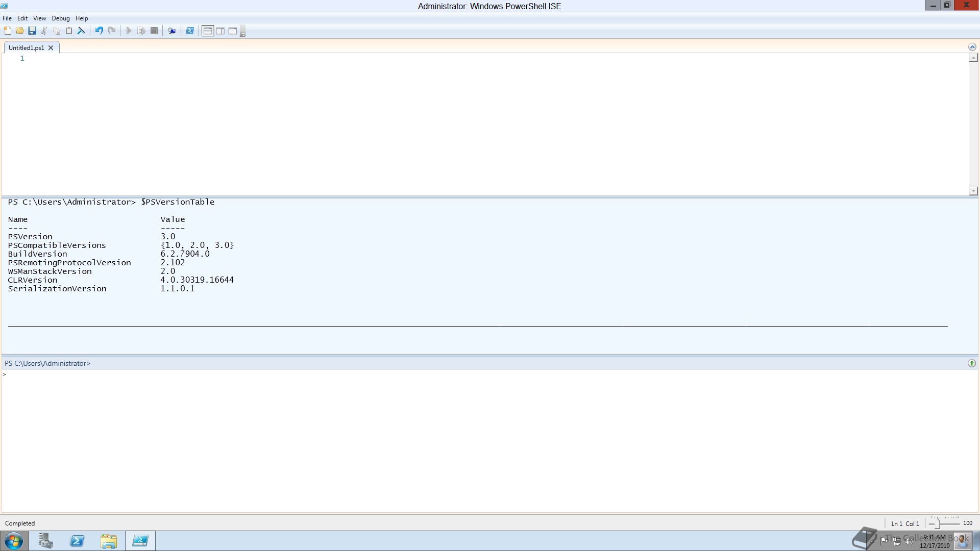
Task: Open Windows Explorer from taskbar
Action: click(109, 541)
